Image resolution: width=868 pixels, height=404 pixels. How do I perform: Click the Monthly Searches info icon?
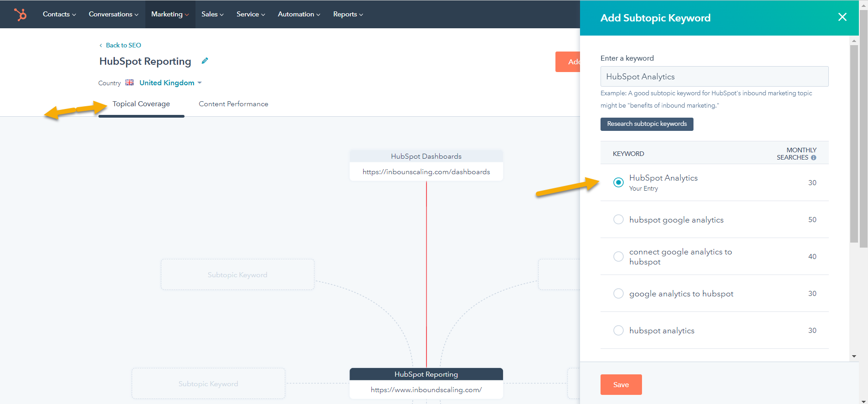click(813, 158)
